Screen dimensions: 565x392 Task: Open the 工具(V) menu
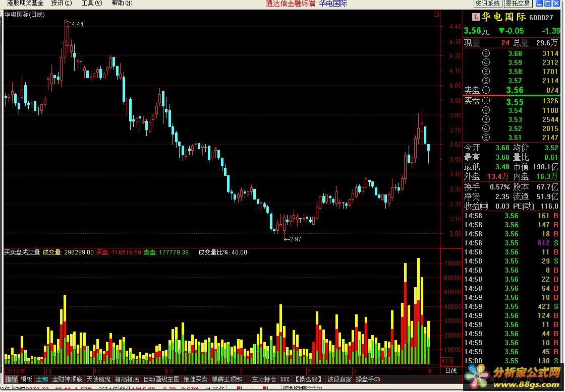(x=91, y=3)
